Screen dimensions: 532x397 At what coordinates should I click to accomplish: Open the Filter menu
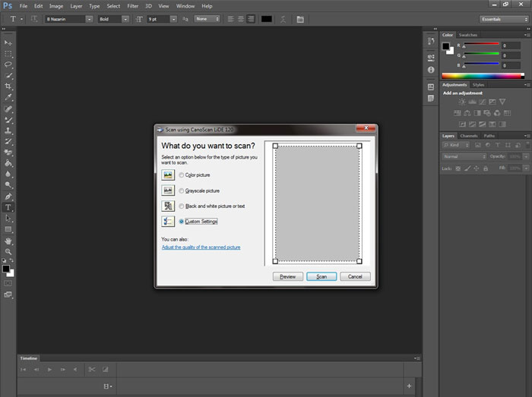click(x=133, y=6)
